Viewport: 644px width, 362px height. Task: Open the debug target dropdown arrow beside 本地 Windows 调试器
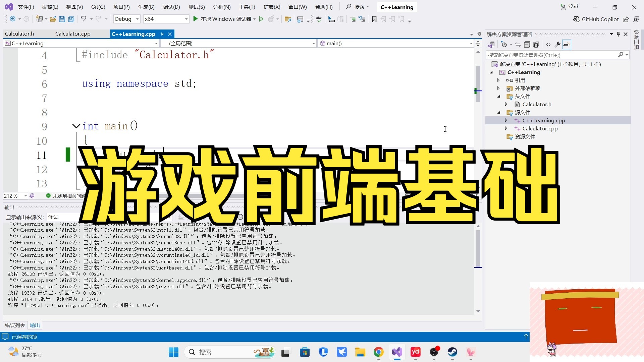(255, 19)
